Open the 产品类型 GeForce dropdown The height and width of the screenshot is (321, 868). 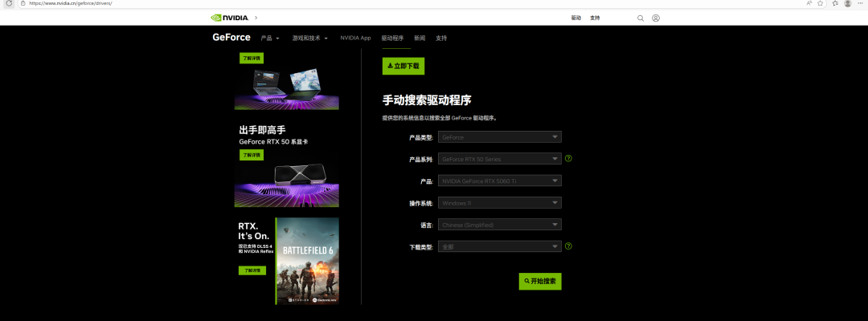coord(499,137)
